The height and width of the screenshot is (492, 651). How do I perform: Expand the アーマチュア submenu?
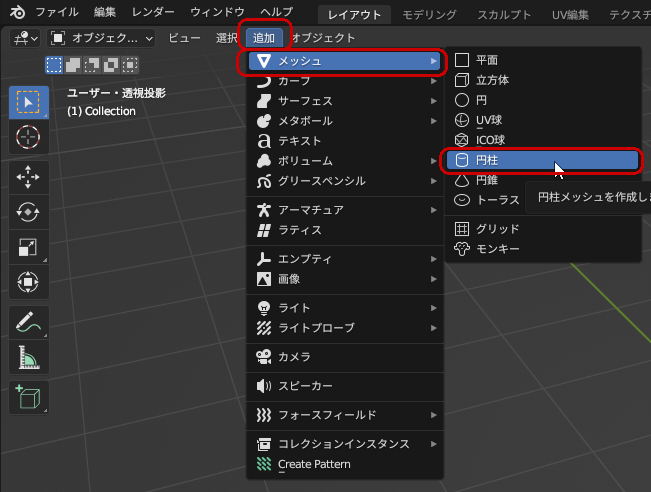344,210
